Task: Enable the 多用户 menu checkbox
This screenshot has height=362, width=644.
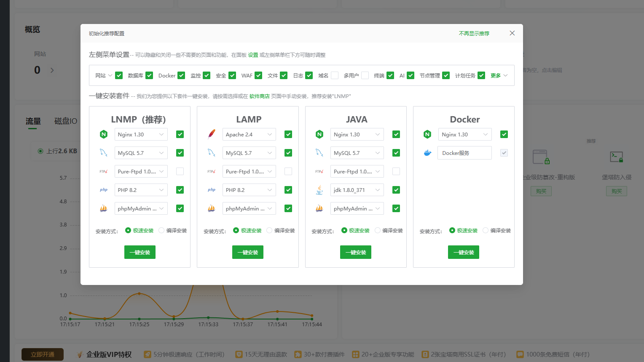Action: (x=365, y=75)
